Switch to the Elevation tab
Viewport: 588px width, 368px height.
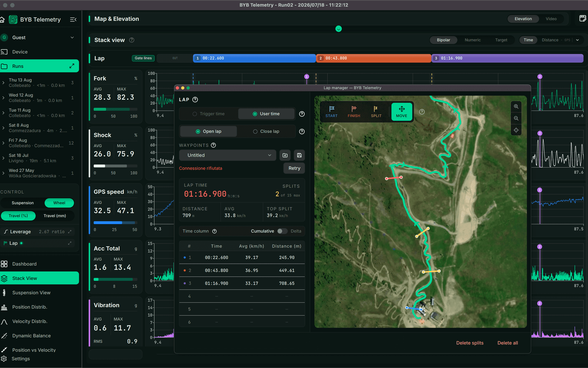[523, 19]
